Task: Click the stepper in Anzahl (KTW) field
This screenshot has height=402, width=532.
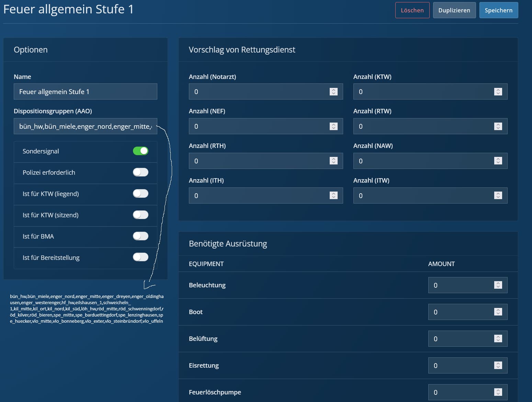Action: pos(498,92)
